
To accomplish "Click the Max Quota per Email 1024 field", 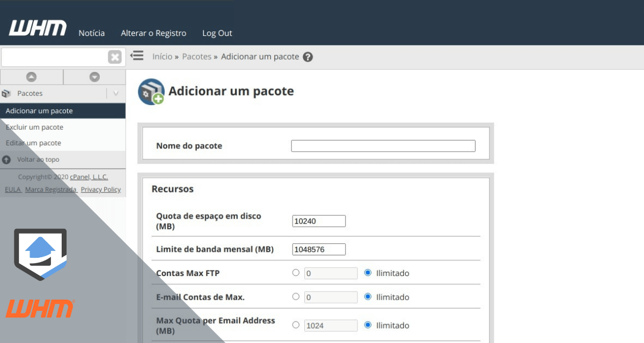I will point(331,325).
